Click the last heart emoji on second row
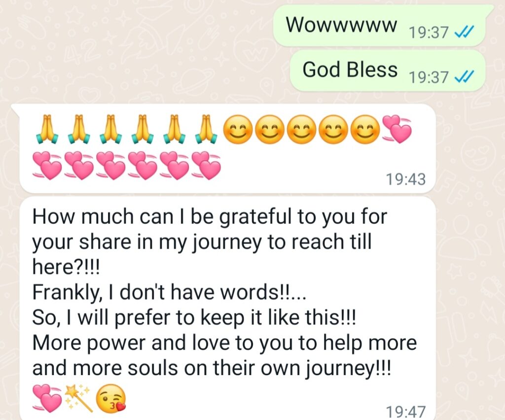505x420 pixels. point(206,166)
